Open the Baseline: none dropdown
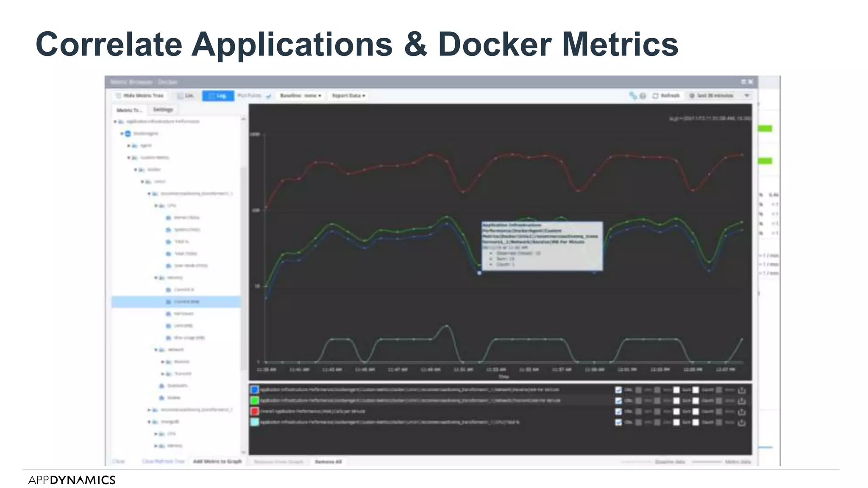 pos(300,96)
